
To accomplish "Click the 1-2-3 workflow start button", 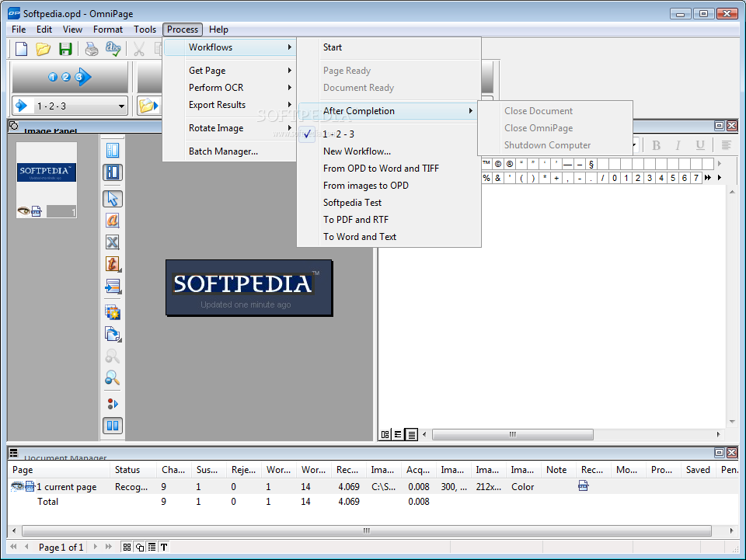I will tap(70, 77).
